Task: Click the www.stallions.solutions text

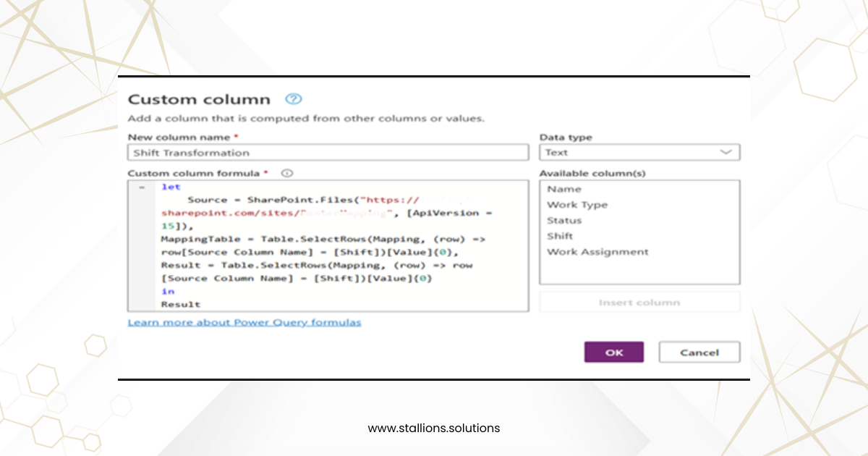Action: pyautogui.click(x=433, y=428)
